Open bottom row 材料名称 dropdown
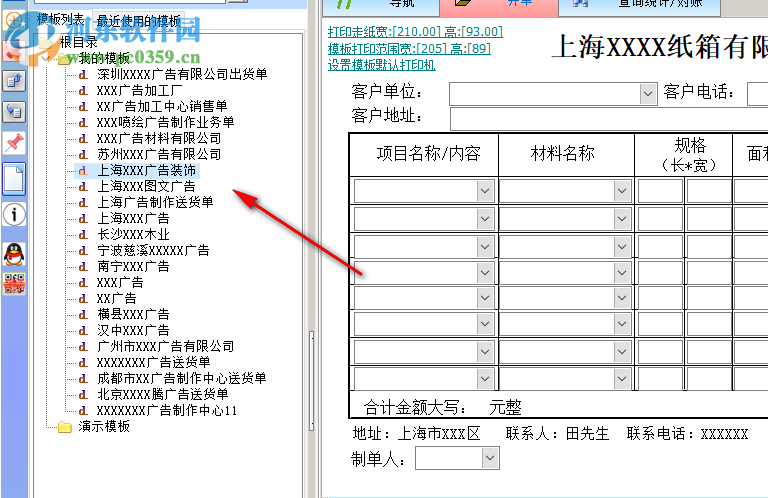The image size is (768, 498). point(622,379)
